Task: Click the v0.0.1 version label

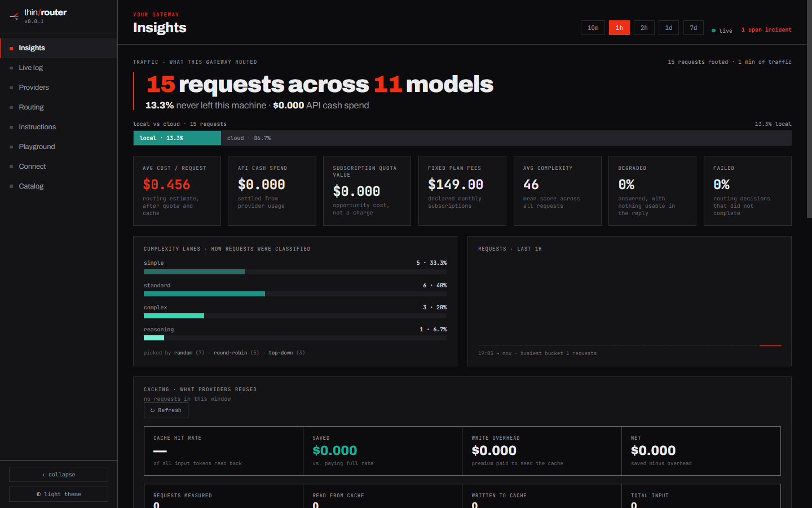Action: 34,21
